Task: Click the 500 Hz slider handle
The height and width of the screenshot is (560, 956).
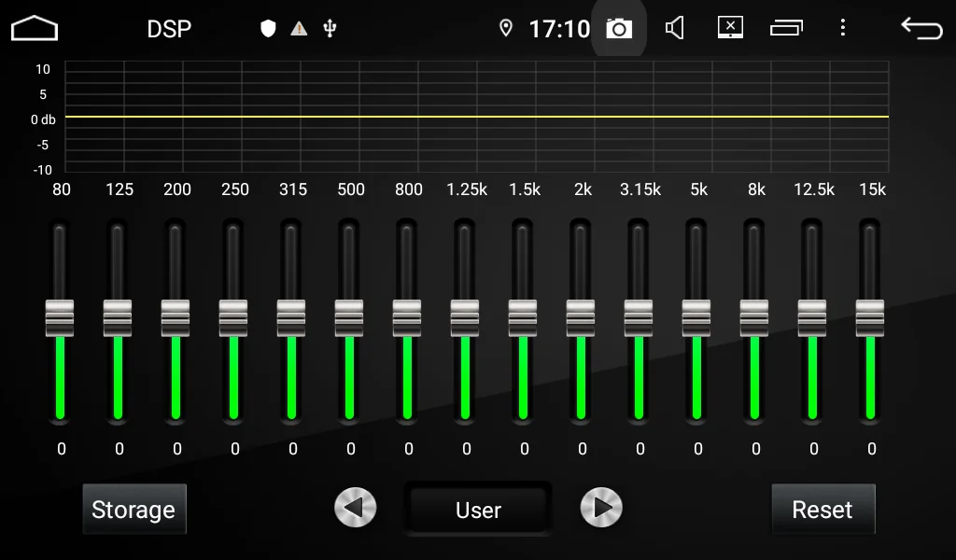Action: 349,317
